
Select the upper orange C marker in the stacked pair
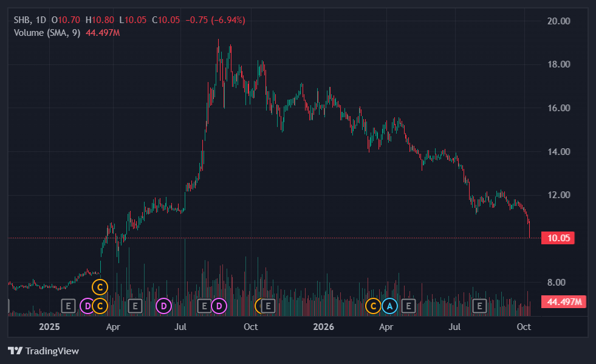(x=100, y=287)
